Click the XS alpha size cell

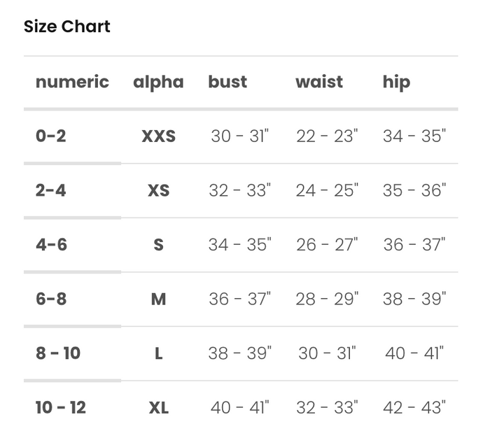(x=159, y=190)
